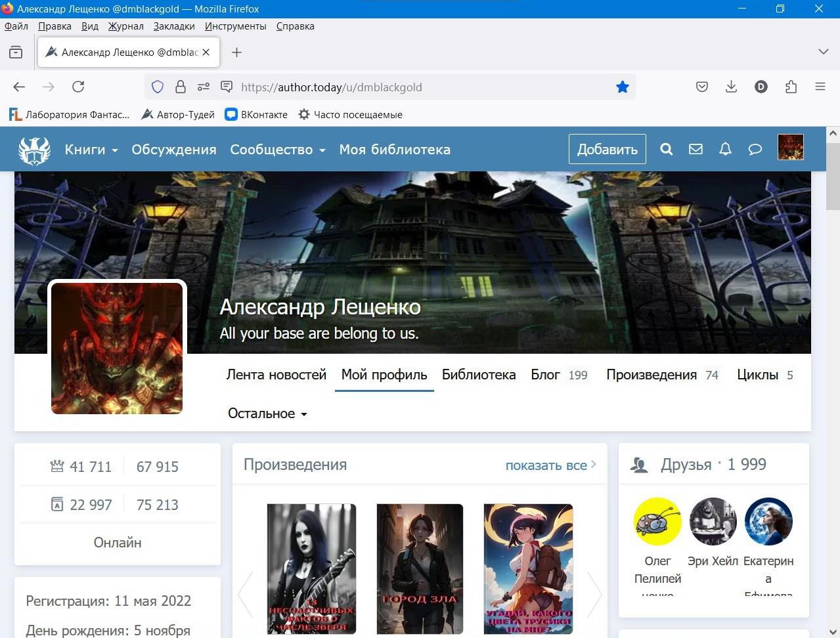Viewport: 840px width, 638px height.
Task: Open Firefox downloads panel
Action: [731, 87]
